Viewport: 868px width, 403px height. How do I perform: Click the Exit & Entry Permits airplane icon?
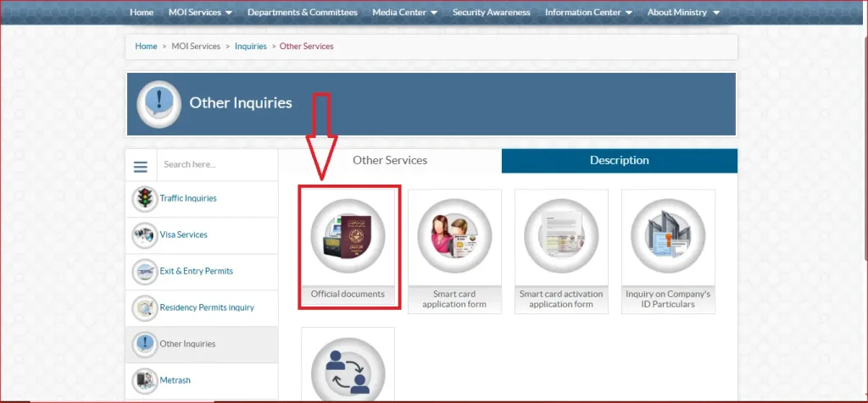[x=145, y=272]
